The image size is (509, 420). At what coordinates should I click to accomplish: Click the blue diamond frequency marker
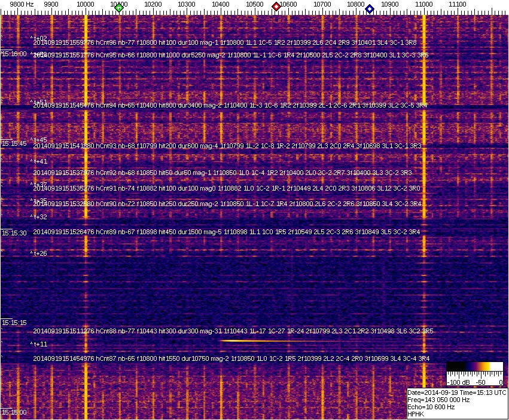tap(370, 9)
